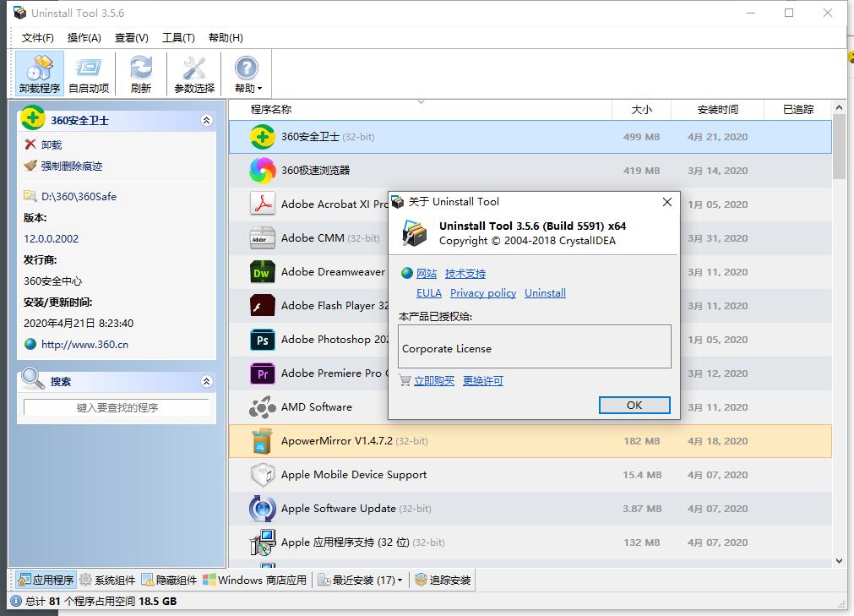The width and height of the screenshot is (854, 616).
Task: Open the EULA link
Action: 429,293
